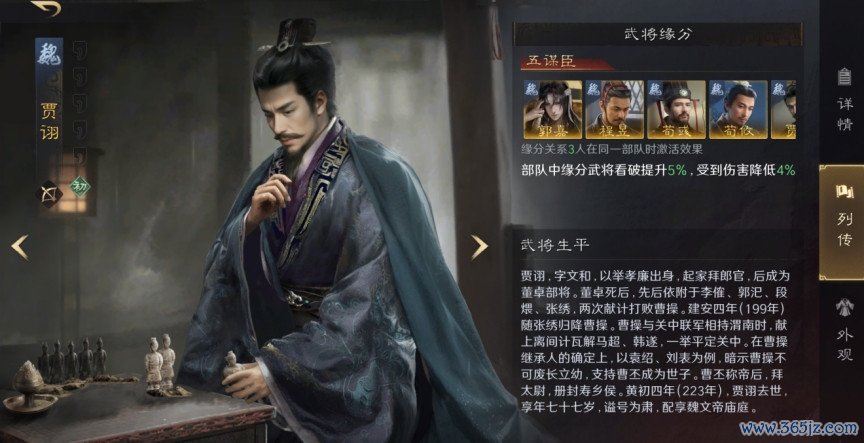The height and width of the screenshot is (443, 864).
Task: Open the 详情 scroll icon tab
Action: point(844,100)
